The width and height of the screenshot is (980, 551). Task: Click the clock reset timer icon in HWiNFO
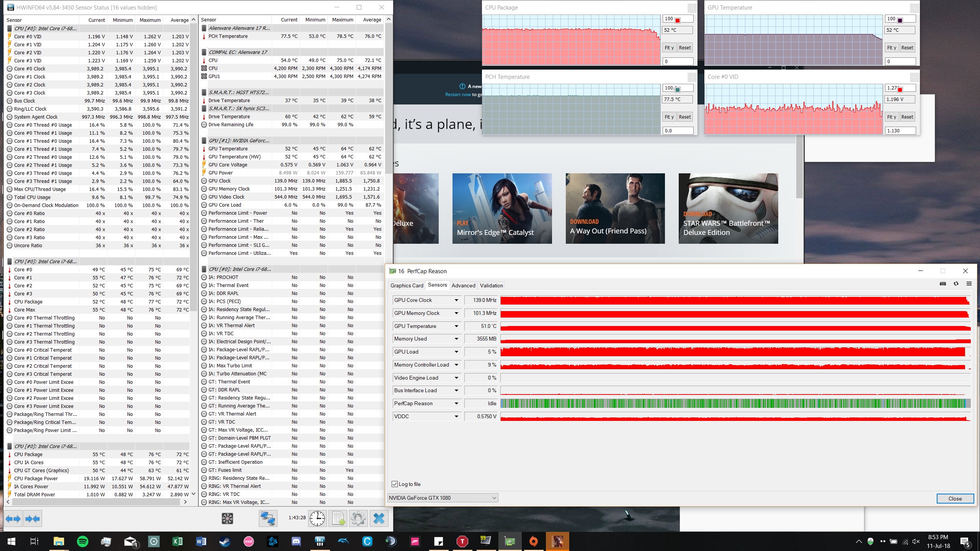(317, 519)
